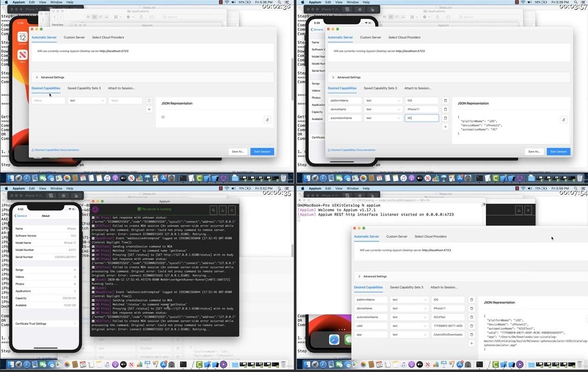The width and height of the screenshot is (588, 372).
Task: Open Attach to Session tab, 5:36 PM screenshot
Action: 121,88
